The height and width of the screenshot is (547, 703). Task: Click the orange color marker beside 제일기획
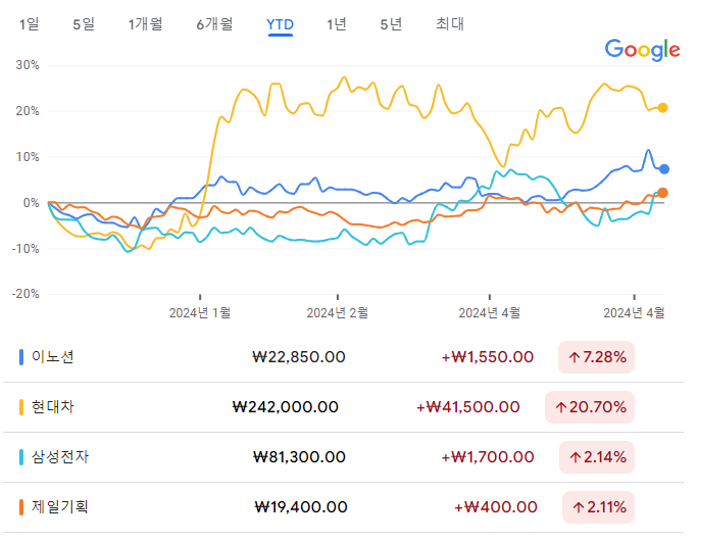(21, 507)
